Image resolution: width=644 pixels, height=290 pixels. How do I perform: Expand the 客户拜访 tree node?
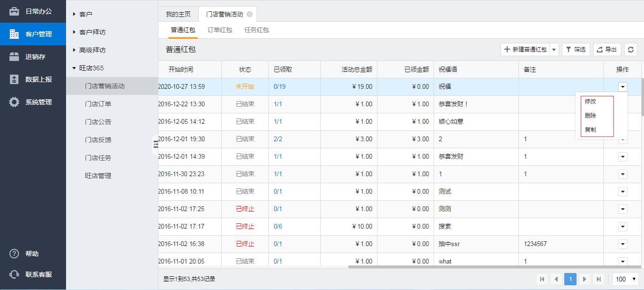coord(75,32)
